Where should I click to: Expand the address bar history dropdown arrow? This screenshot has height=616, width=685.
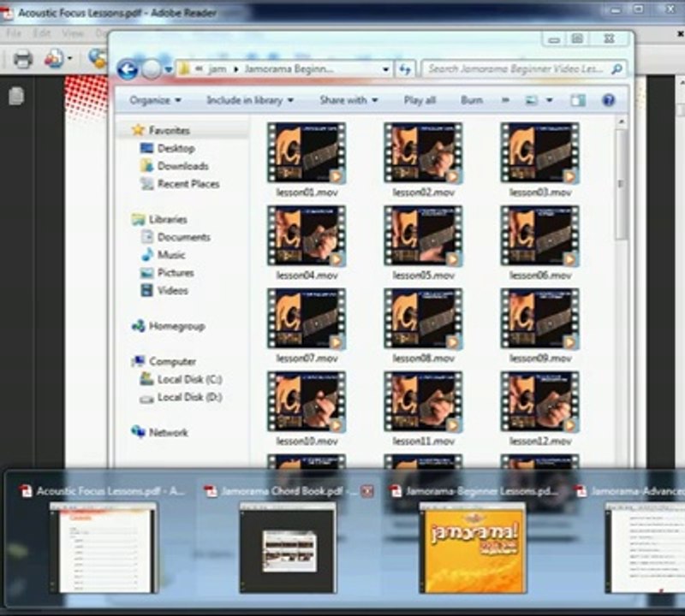[385, 69]
